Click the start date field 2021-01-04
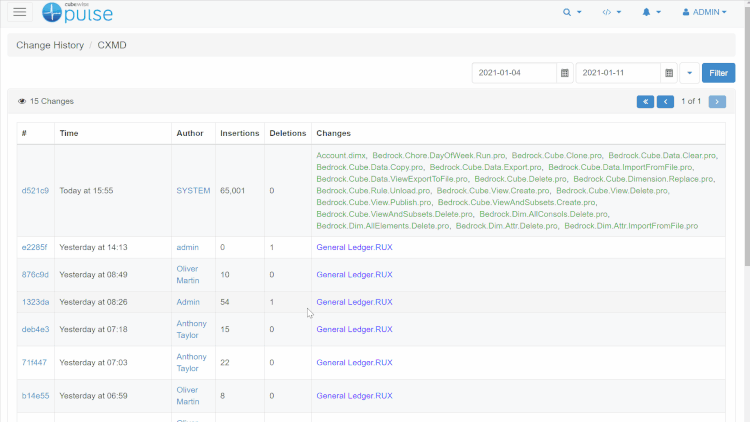The height and width of the screenshot is (422, 750). point(514,73)
